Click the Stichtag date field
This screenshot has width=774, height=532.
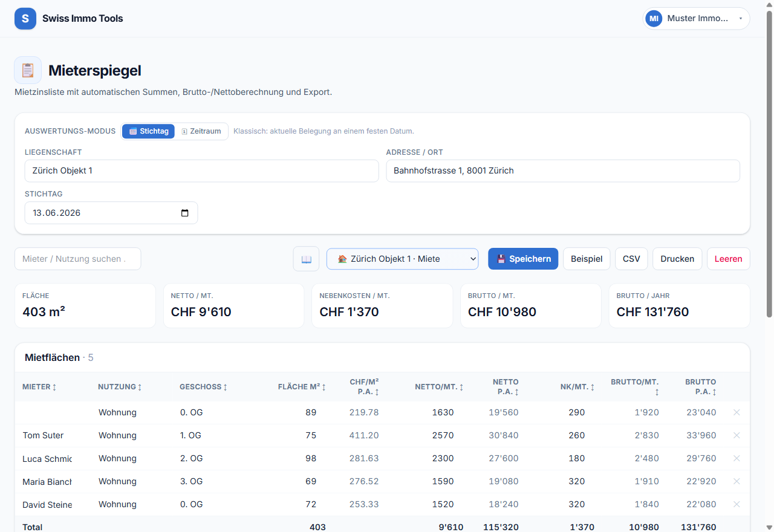point(111,213)
